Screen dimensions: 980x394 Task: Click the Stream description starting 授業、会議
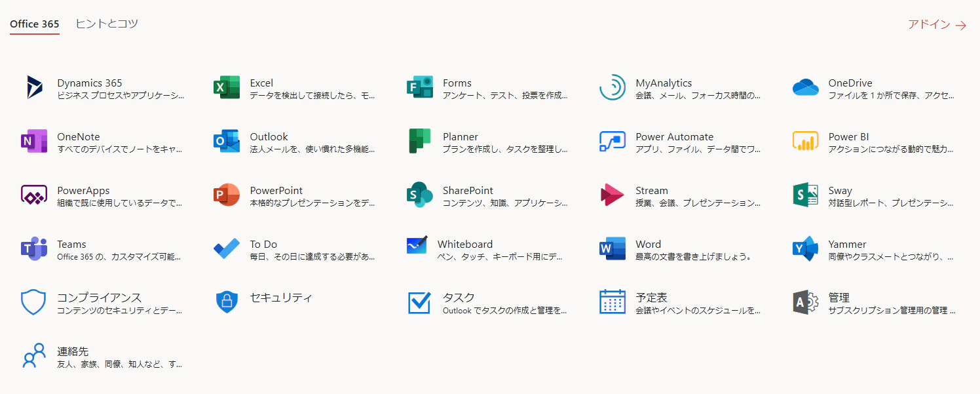coord(698,203)
